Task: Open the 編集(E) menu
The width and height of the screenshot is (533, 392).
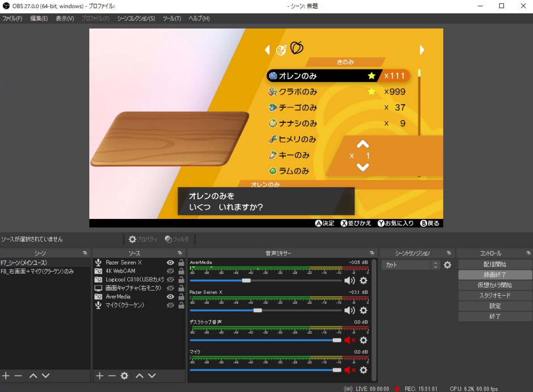Action: (x=39, y=18)
